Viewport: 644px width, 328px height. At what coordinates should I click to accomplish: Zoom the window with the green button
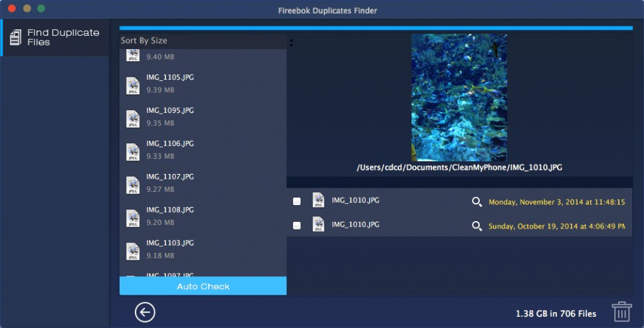(41, 8)
